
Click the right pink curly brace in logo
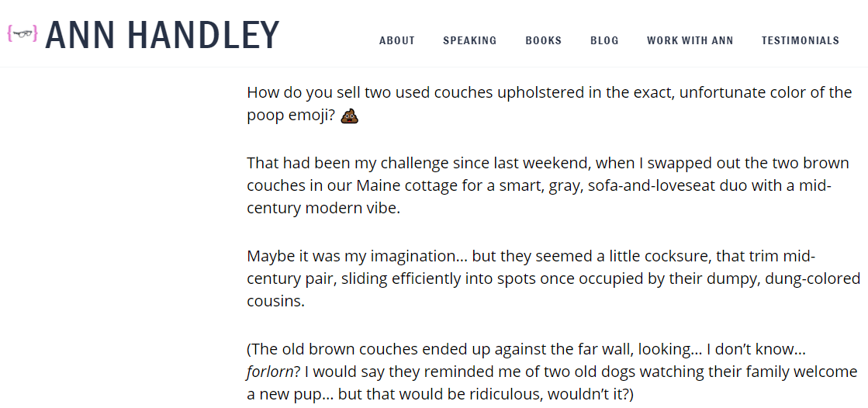pos(35,34)
